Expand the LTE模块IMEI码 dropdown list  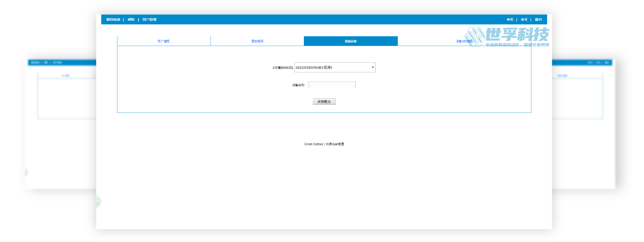(334, 67)
